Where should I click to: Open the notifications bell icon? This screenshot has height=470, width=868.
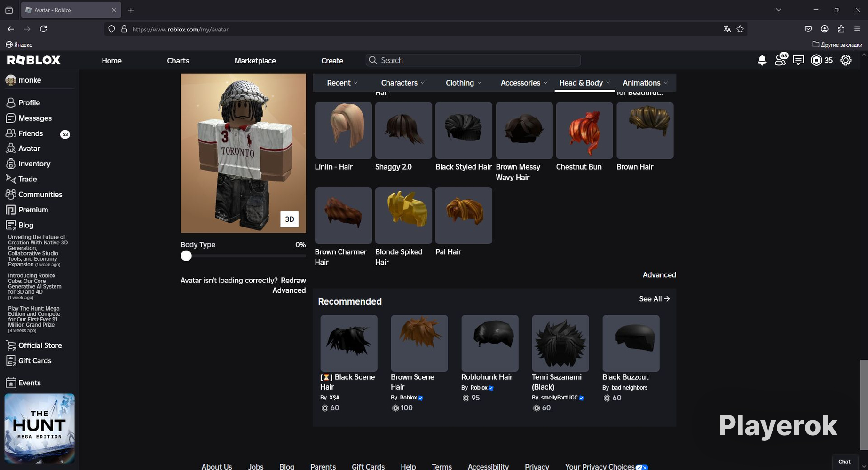762,60
